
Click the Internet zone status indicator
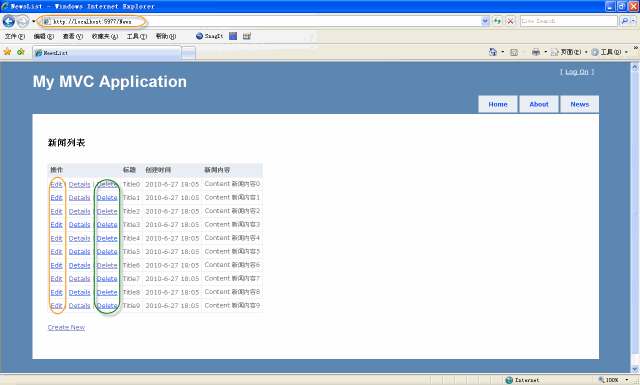pyautogui.click(x=522, y=380)
